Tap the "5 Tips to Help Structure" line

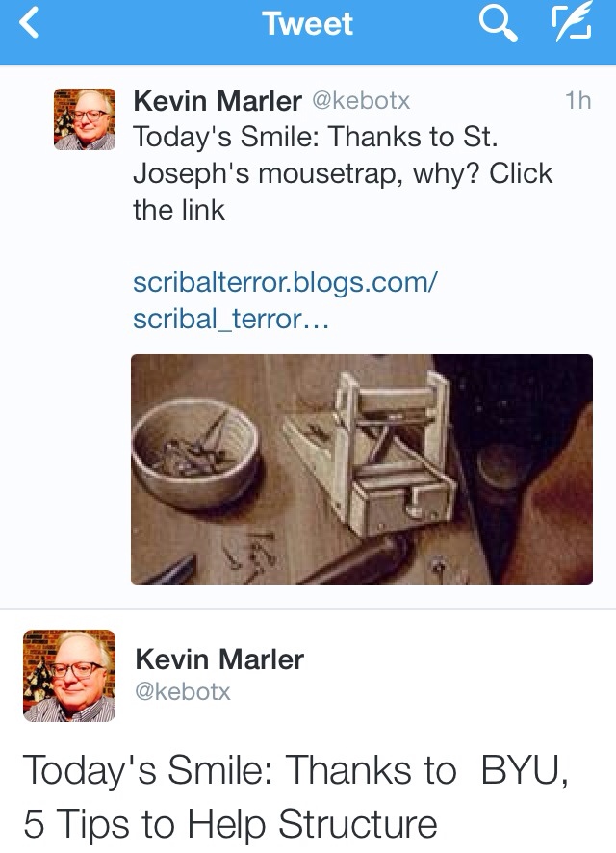(231, 824)
